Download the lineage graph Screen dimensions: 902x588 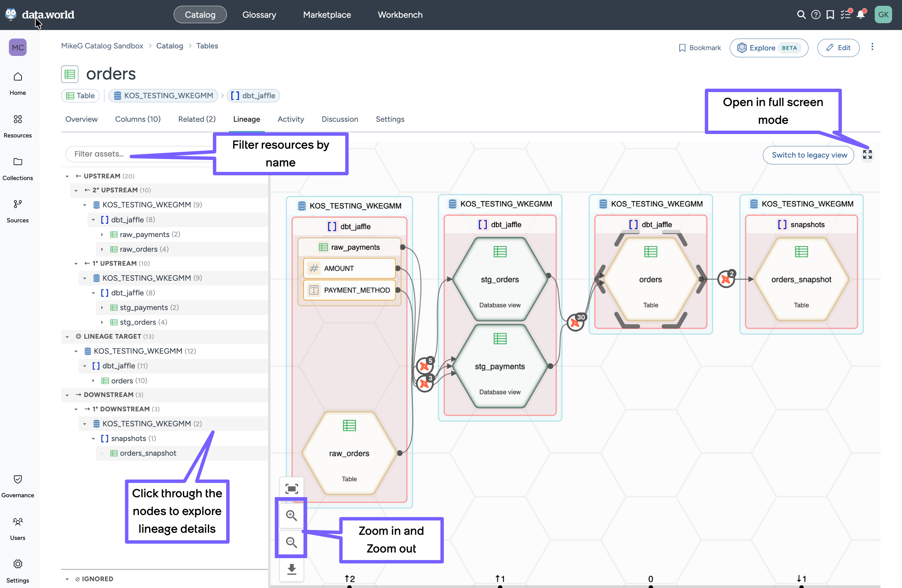(291, 569)
